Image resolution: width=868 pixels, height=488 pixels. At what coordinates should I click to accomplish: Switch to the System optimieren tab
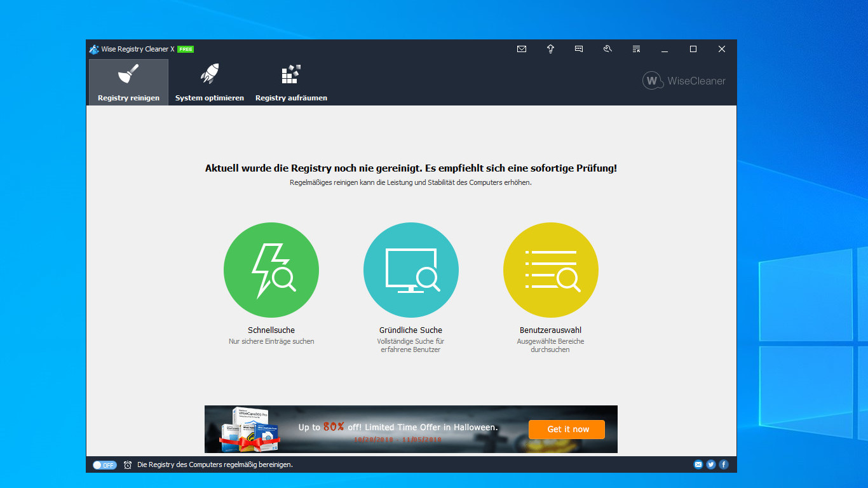click(x=210, y=82)
